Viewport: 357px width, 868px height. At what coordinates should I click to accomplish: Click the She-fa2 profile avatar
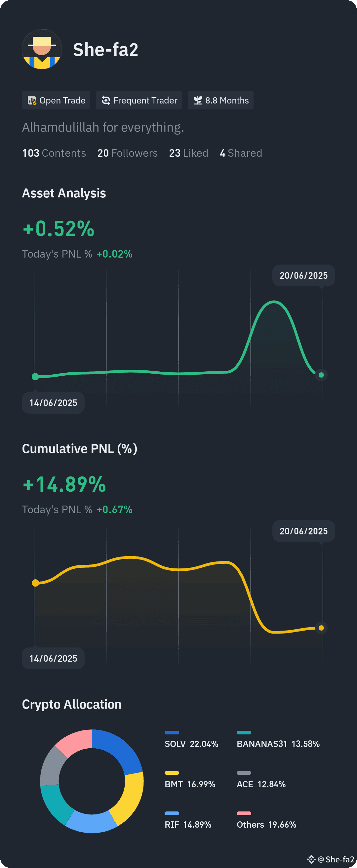tap(42, 49)
